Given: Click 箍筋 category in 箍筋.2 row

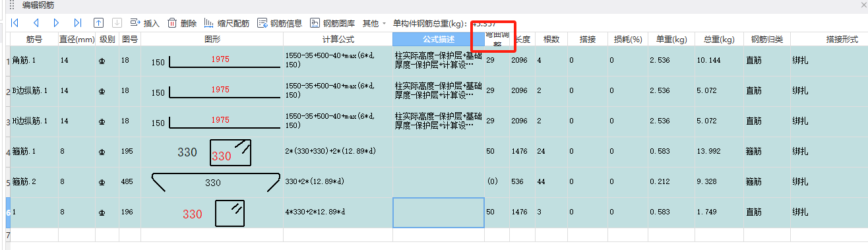Looking at the screenshot, I should pos(766,182).
